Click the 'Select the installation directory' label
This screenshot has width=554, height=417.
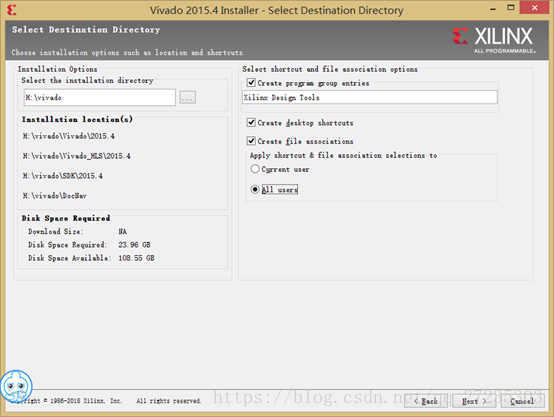[x=87, y=81]
